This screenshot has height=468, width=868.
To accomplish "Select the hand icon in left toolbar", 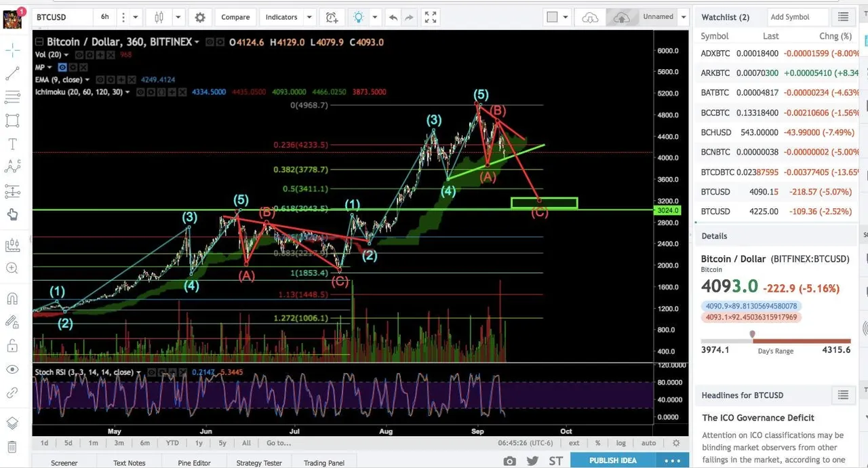I will point(12,215).
